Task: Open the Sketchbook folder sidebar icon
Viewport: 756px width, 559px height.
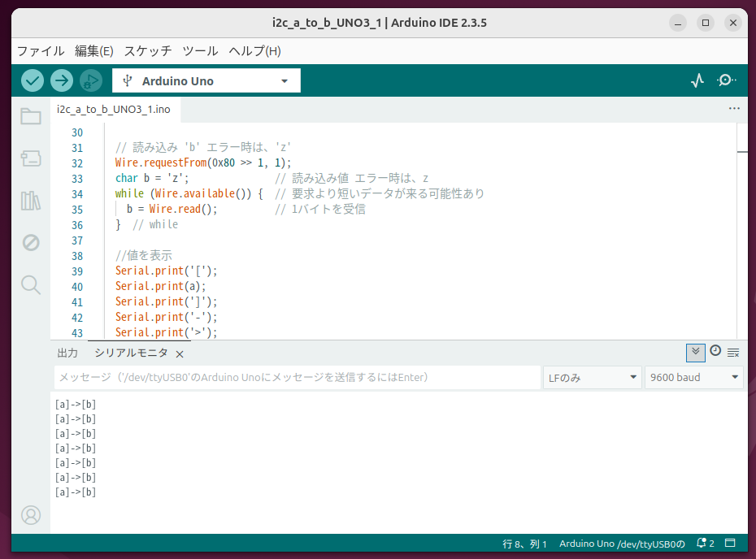Action: coord(31,116)
